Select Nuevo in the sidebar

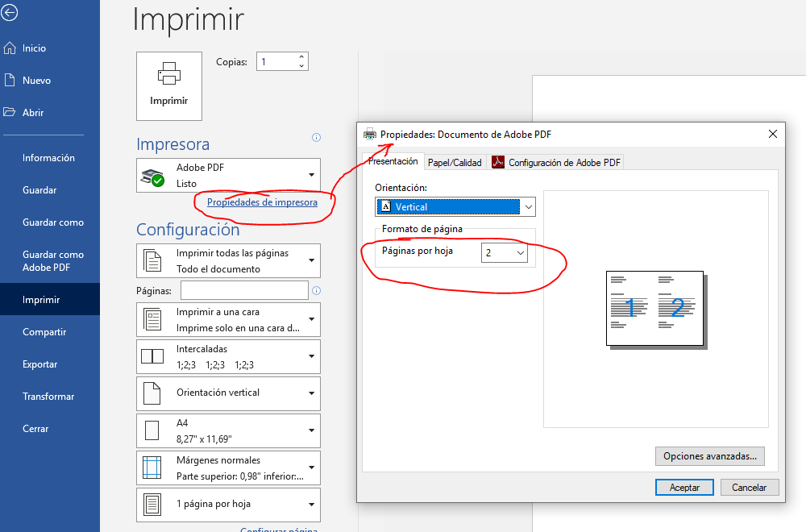50,80
